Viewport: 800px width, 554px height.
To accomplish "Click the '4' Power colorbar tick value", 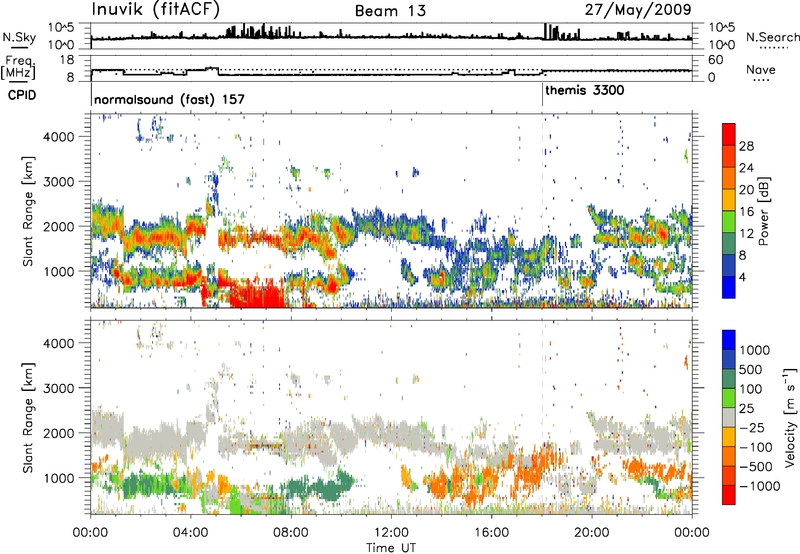I will pyautogui.click(x=742, y=277).
